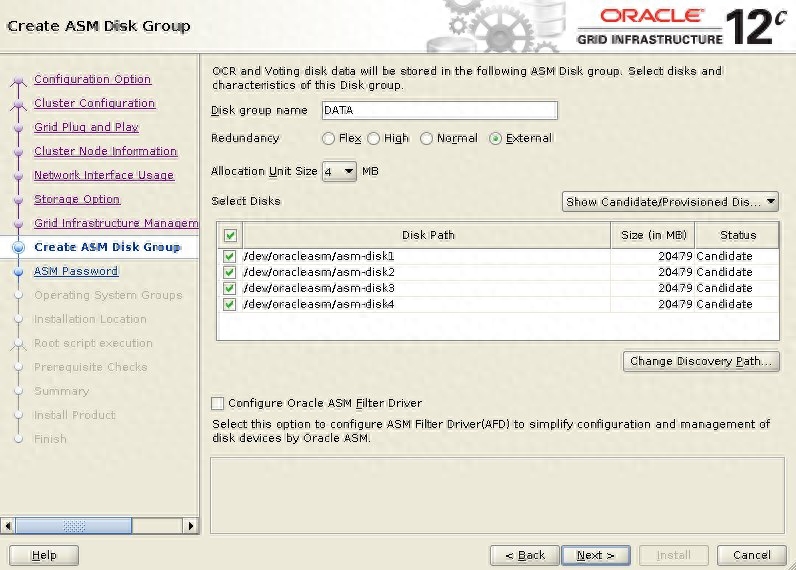Click the Next button
Viewport: 796px width, 570px height.
(x=595, y=555)
